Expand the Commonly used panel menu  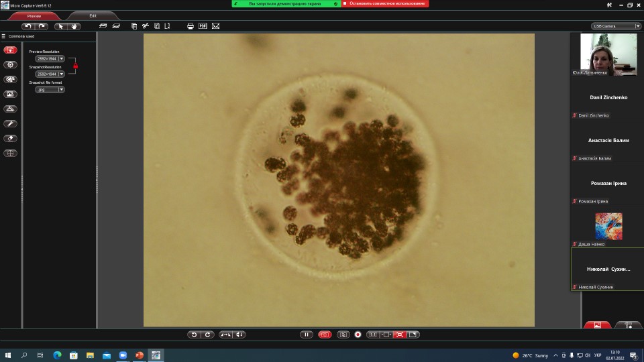click(x=3, y=36)
